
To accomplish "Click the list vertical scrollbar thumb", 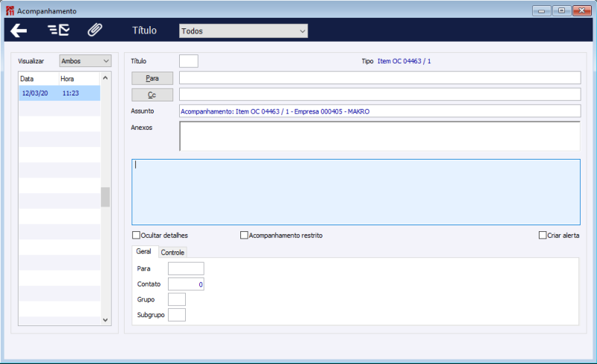I will point(105,197).
